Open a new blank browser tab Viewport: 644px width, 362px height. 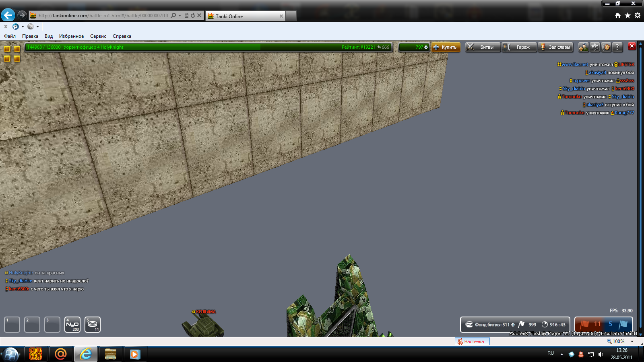[x=291, y=16]
